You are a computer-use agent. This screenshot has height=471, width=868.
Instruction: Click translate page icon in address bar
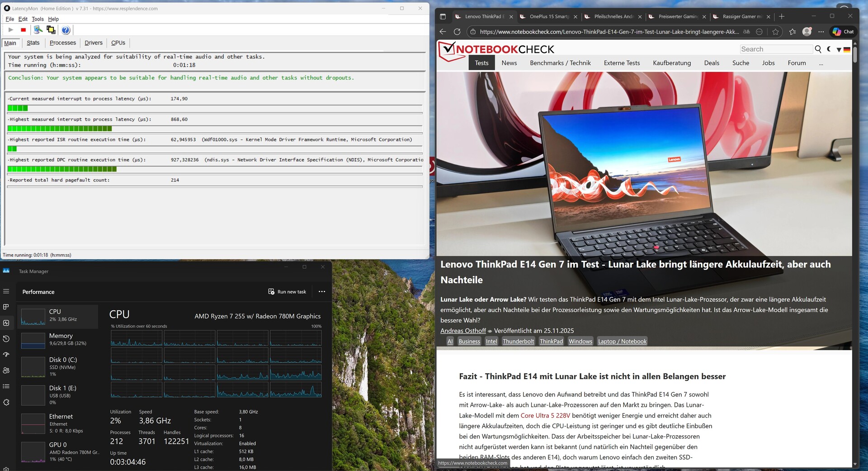pos(746,32)
